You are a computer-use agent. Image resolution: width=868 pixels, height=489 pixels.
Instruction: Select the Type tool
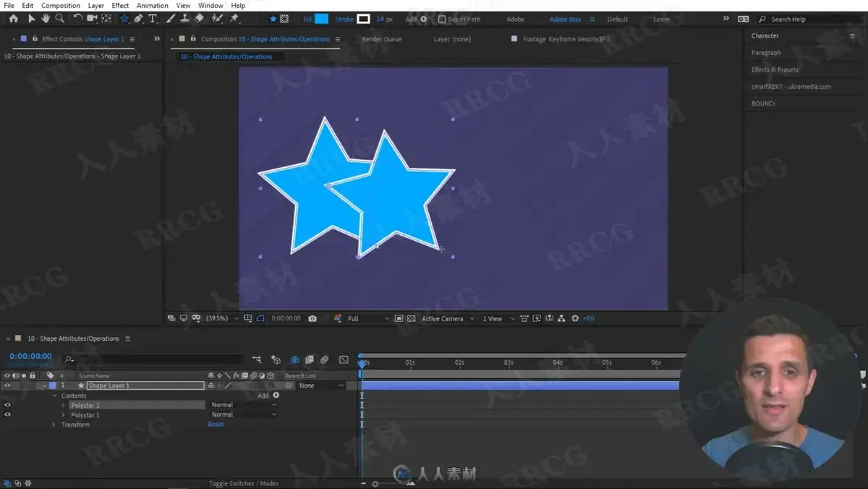point(153,19)
